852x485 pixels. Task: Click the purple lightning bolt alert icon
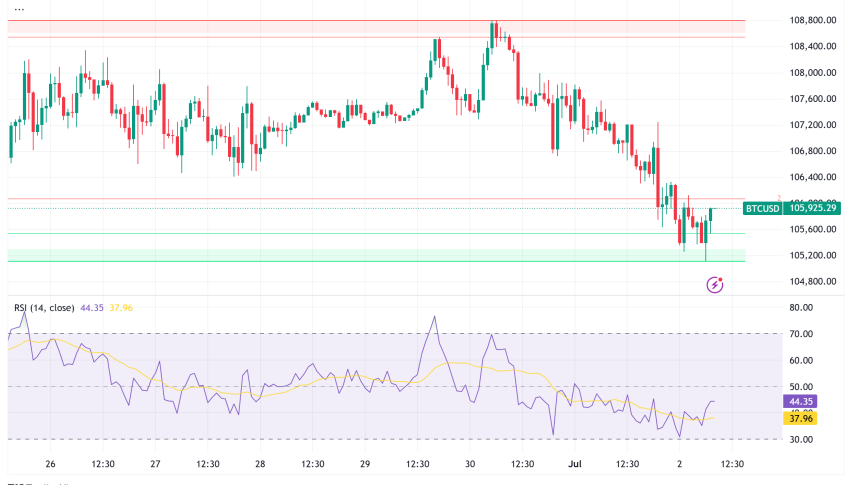coord(715,284)
